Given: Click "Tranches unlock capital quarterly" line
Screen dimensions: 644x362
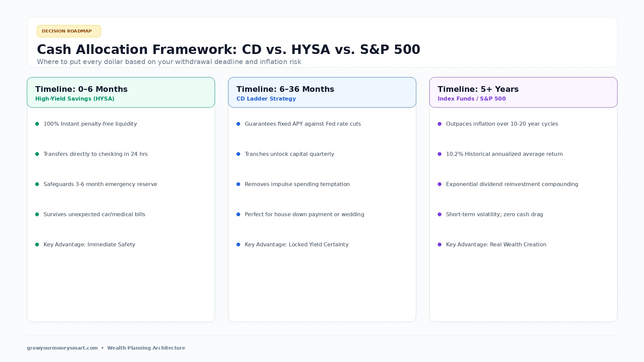Looking at the screenshot, I should (289, 154).
